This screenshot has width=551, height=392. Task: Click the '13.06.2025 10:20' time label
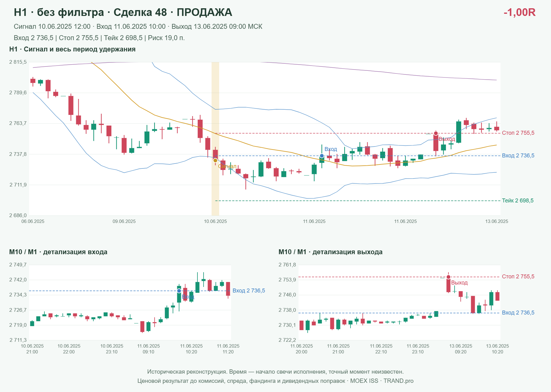pyautogui.click(x=497, y=349)
